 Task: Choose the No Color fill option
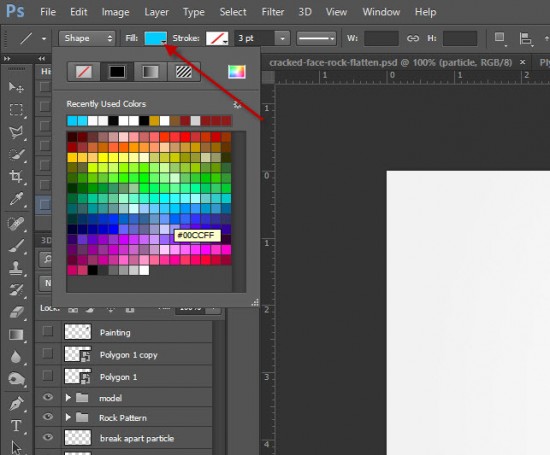[84, 72]
